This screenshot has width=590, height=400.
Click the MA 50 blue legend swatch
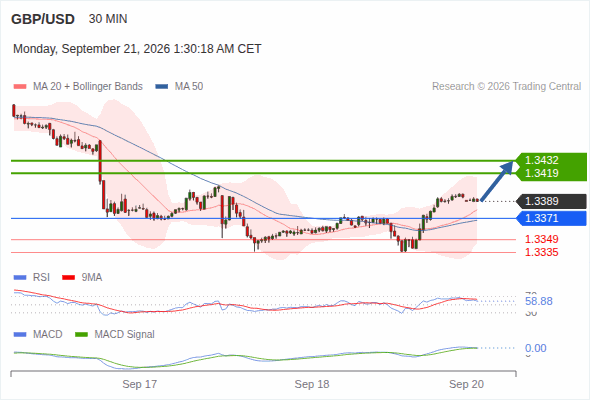162,87
